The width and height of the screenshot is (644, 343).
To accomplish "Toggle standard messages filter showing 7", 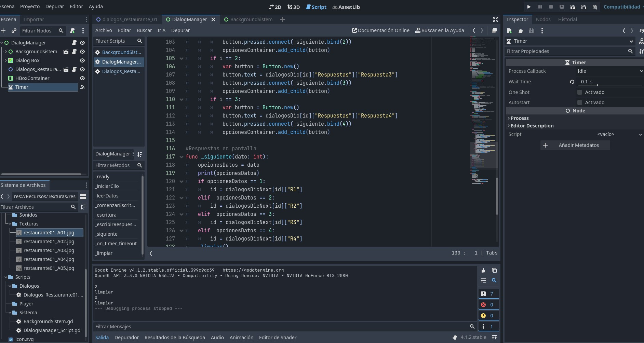I will pyautogui.click(x=488, y=294).
